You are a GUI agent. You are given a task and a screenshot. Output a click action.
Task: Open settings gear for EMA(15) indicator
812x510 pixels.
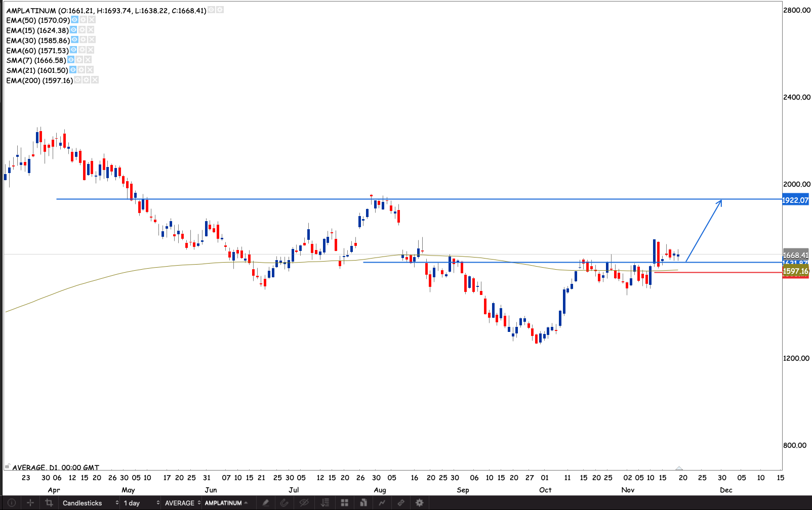(x=82, y=30)
